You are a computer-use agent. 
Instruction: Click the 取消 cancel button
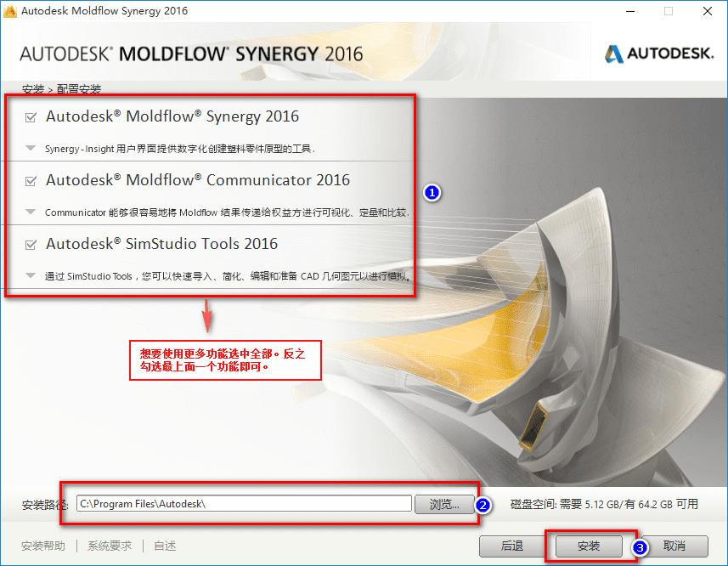click(674, 546)
